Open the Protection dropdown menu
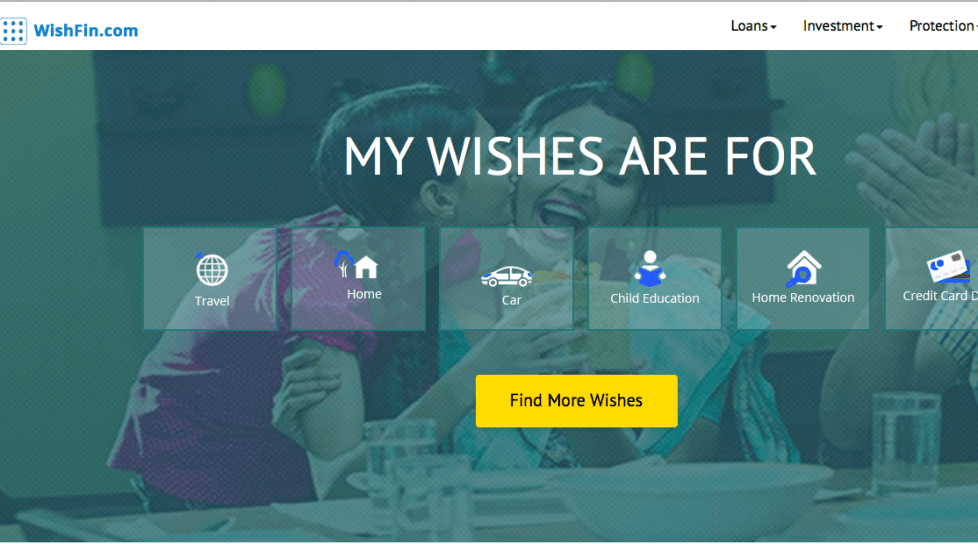Screen dimensions: 978x544 (x=943, y=26)
